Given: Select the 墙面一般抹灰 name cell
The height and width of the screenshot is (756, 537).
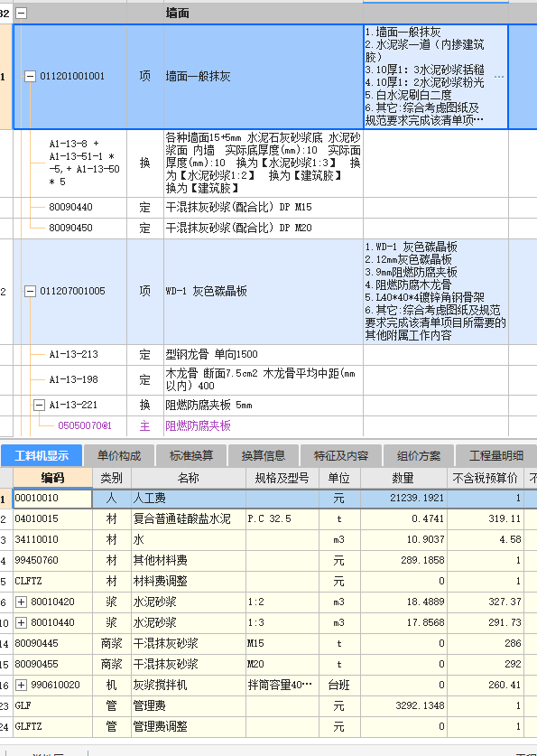Looking at the screenshot, I should coord(263,77).
